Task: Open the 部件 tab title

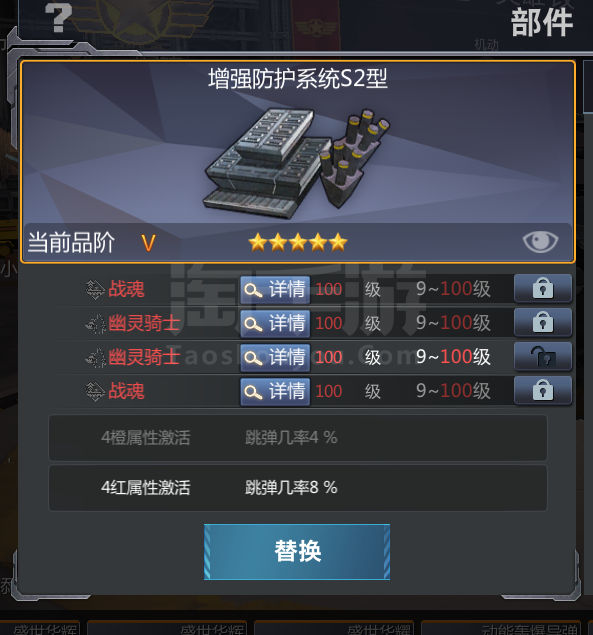Action: pos(542,23)
